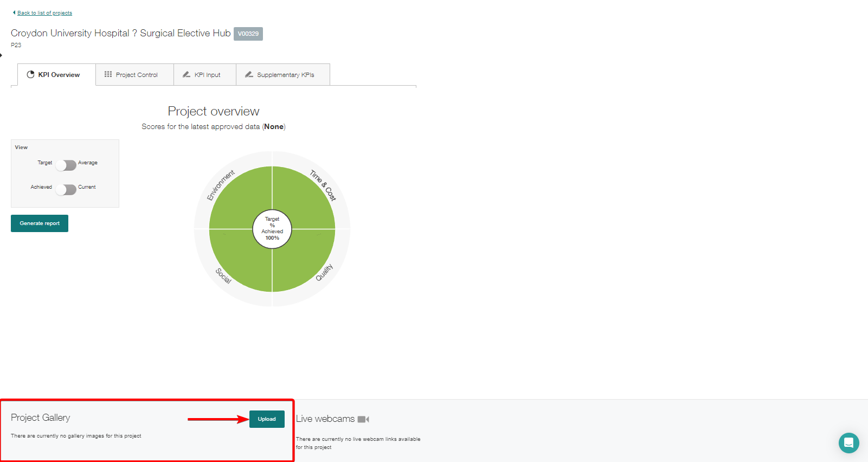
Task: Open the chat support bubble icon
Action: 848,443
